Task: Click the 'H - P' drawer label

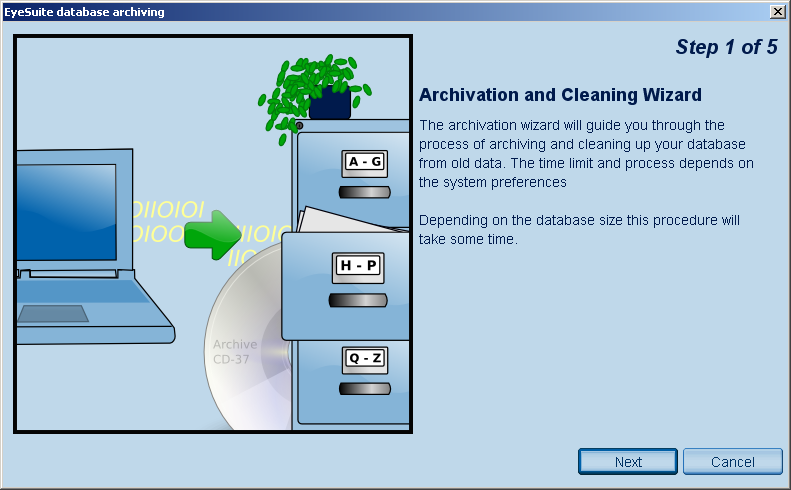Action: pos(358,266)
